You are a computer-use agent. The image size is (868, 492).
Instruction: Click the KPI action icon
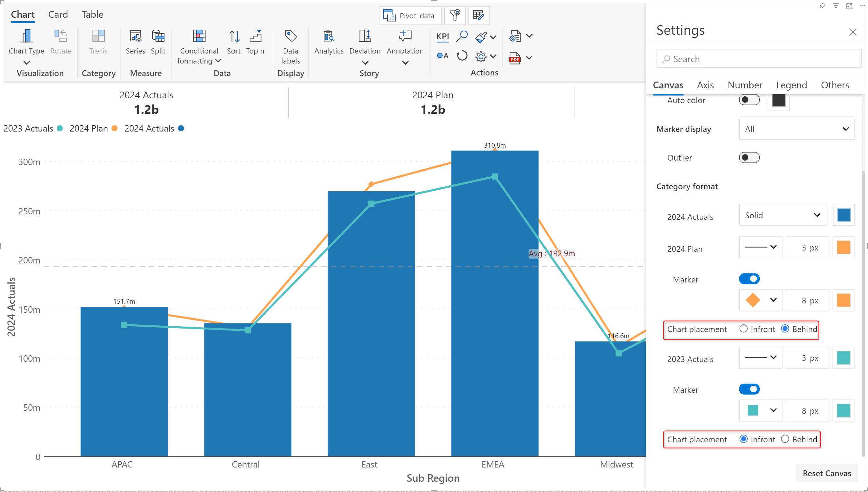point(443,36)
